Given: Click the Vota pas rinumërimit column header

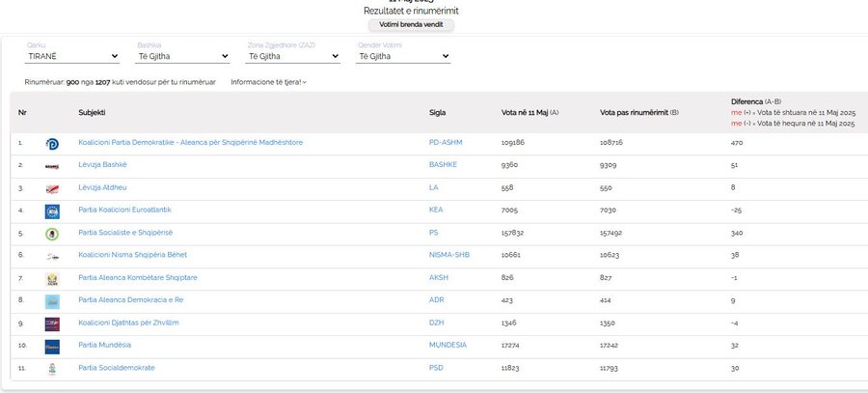Looking at the screenshot, I should [x=639, y=113].
